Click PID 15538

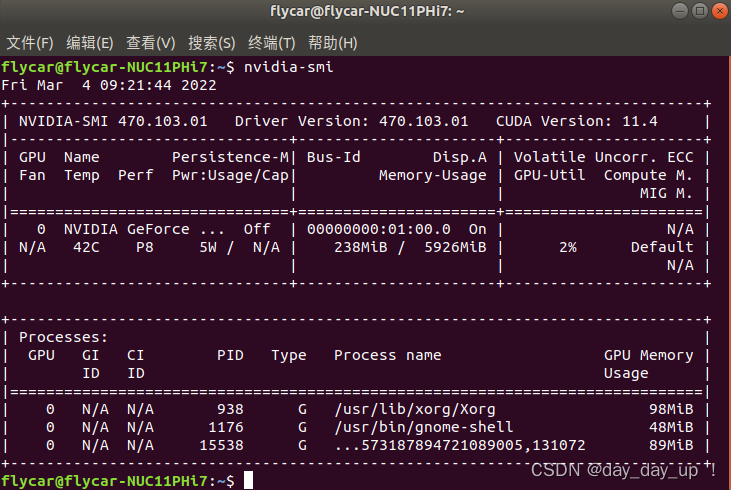click(221, 445)
